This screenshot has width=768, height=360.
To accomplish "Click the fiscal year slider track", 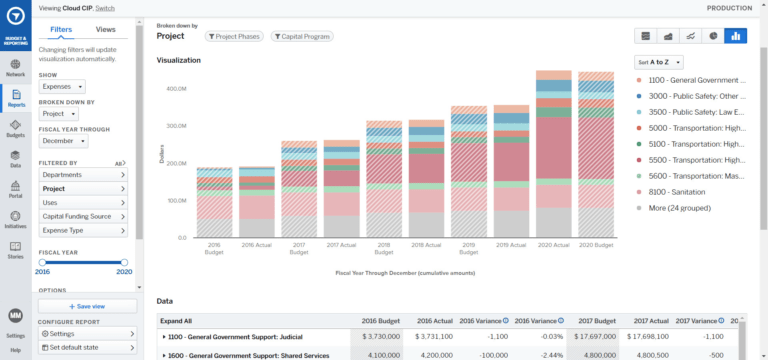I will (x=83, y=263).
